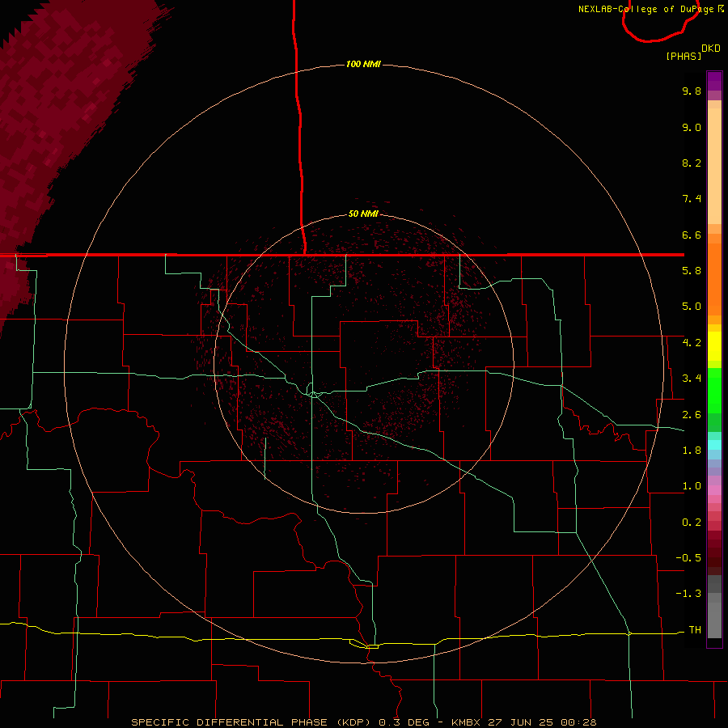The width and height of the screenshot is (728, 728).
Task: Click the 3.4 legend value
Action: [692, 379]
